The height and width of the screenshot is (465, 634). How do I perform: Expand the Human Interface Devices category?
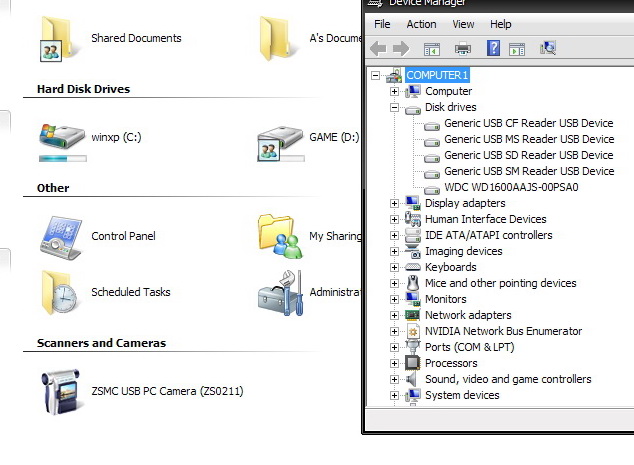[394, 219]
